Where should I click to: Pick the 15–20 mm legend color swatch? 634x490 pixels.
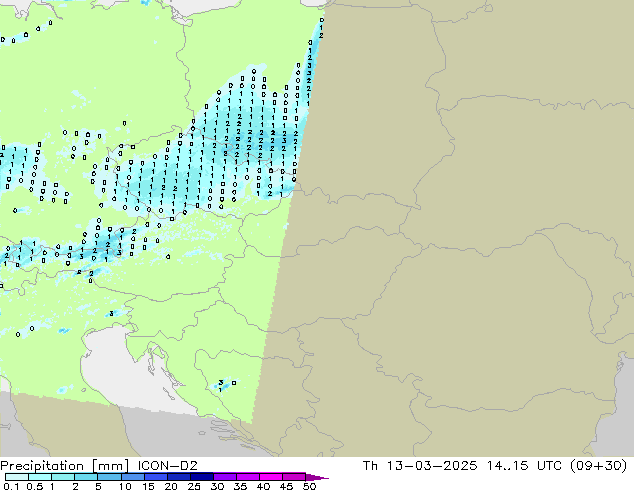155,477
